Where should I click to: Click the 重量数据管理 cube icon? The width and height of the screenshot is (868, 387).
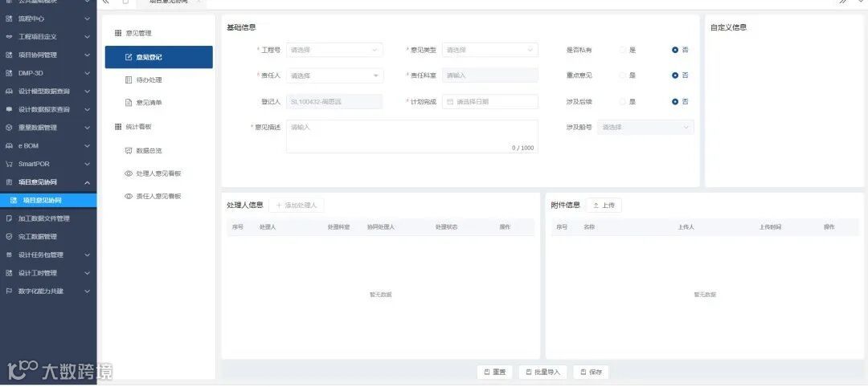[9, 128]
